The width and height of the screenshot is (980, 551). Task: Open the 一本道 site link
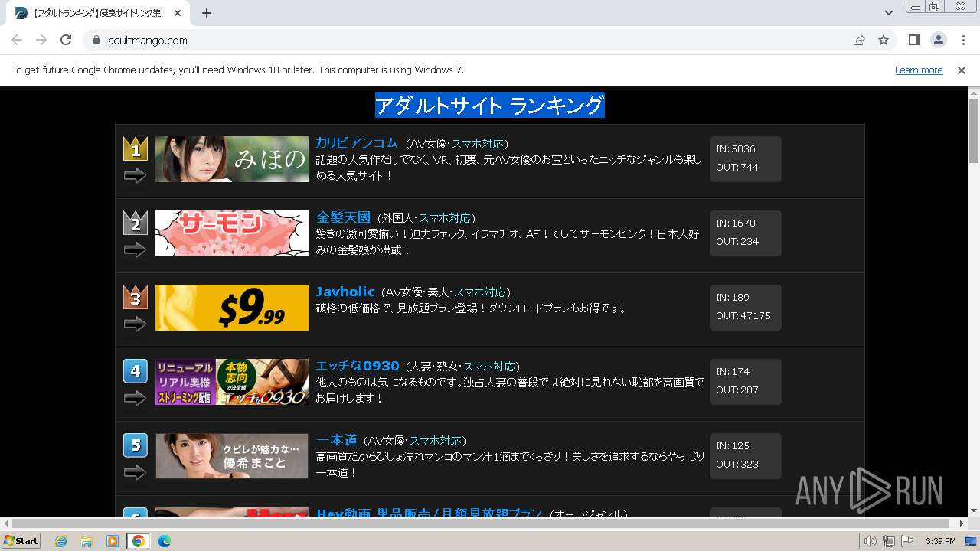(337, 440)
